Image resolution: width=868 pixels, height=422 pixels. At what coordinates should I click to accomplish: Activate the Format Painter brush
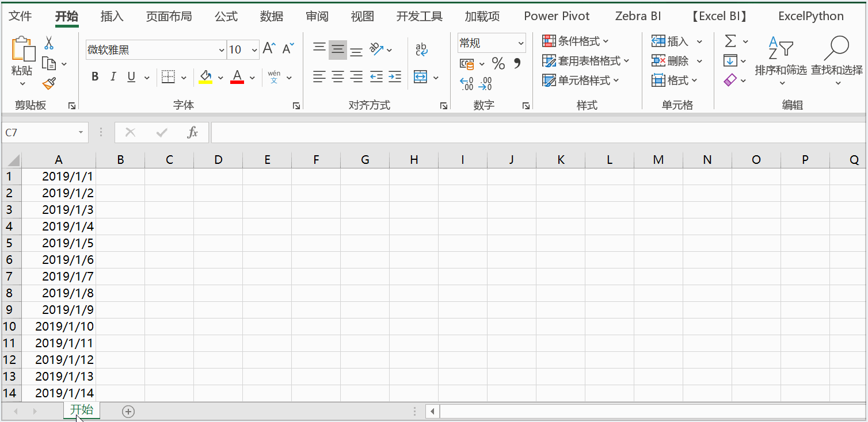click(x=49, y=83)
